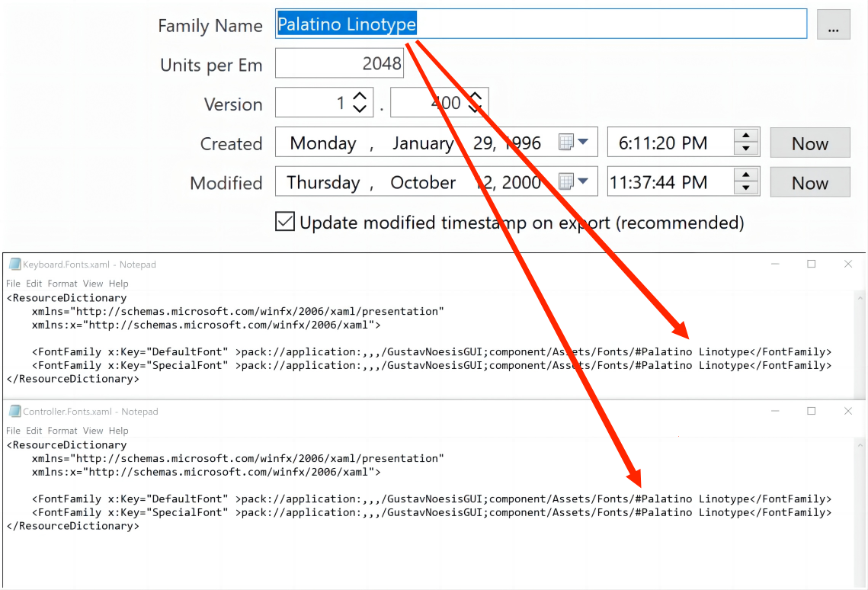Image resolution: width=868 pixels, height=590 pixels.
Task: Increment the Created time with the up spinner
Action: pyautogui.click(x=745, y=136)
